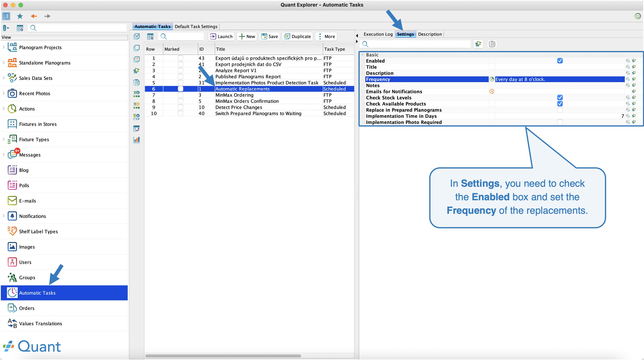Expand the Sales Data Sets tree node

point(3,78)
